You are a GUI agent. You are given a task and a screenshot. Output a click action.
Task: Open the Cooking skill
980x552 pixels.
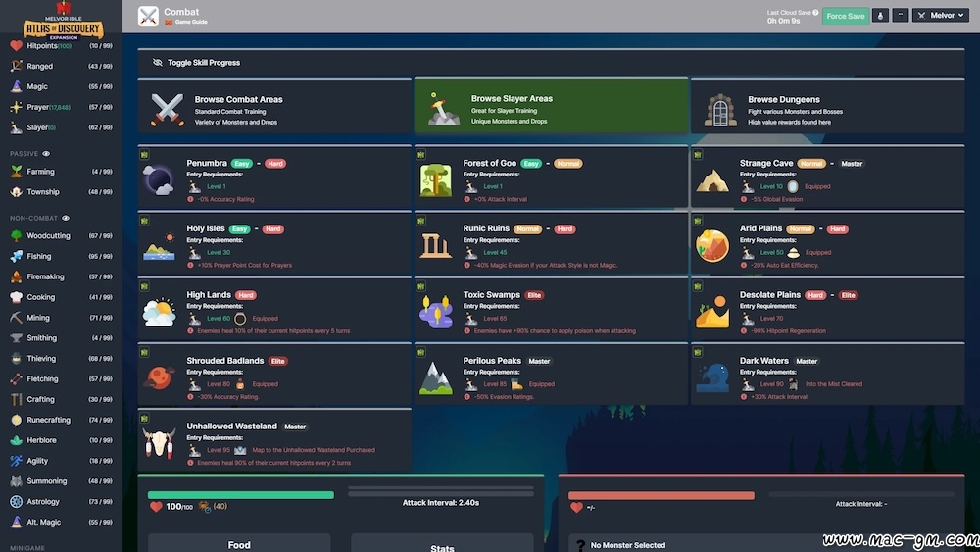coord(61,297)
